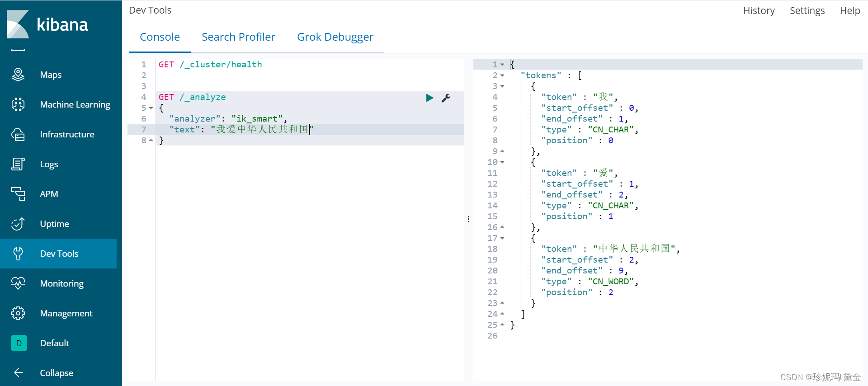Click the Kibana logo

47,24
